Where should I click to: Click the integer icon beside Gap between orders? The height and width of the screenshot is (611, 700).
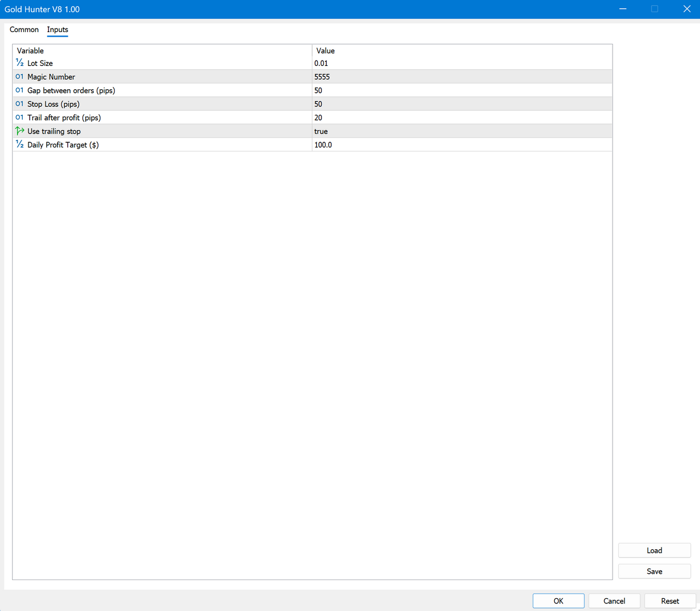click(x=20, y=90)
